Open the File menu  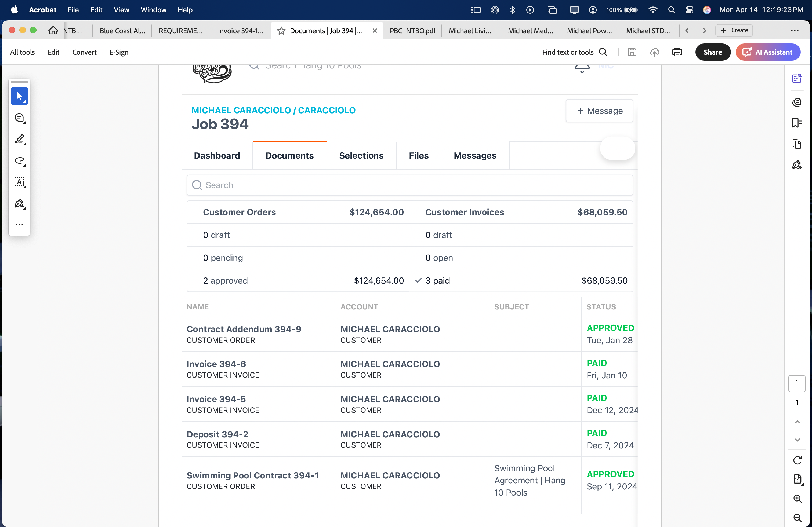click(x=73, y=10)
